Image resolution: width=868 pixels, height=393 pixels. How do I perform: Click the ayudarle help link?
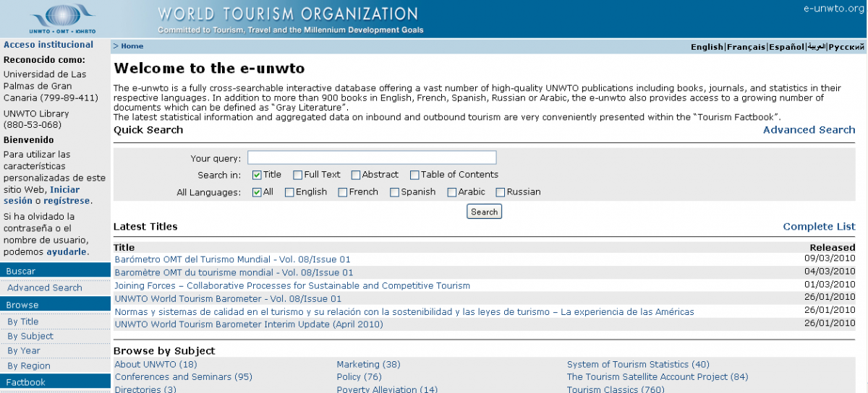click(x=67, y=252)
